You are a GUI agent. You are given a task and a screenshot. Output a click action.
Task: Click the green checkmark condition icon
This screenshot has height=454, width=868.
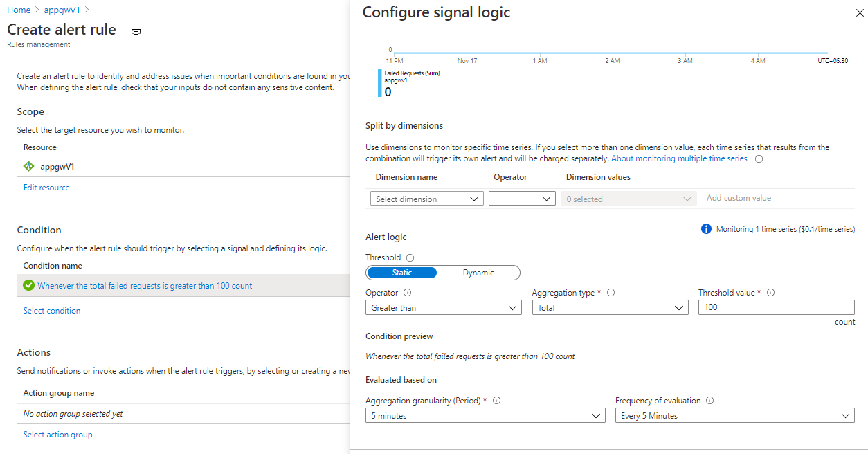[x=28, y=285]
